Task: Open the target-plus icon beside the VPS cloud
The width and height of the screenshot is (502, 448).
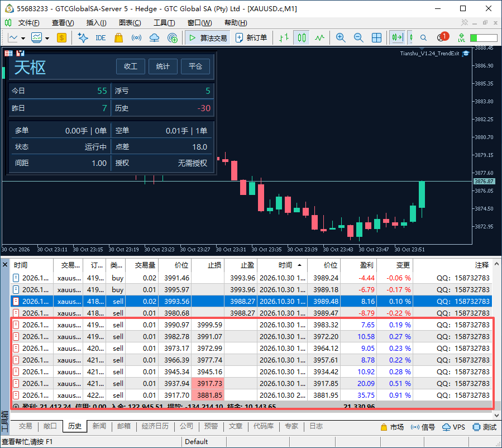Action: (173, 38)
